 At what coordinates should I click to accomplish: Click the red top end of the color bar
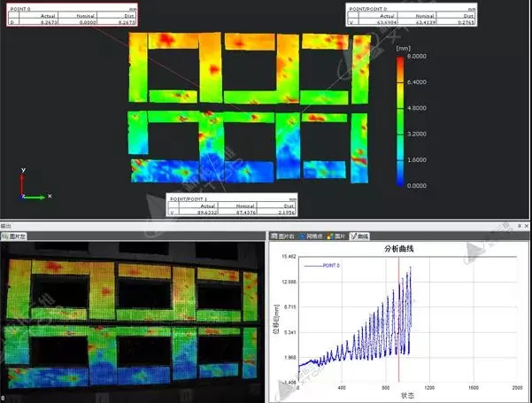[400, 61]
